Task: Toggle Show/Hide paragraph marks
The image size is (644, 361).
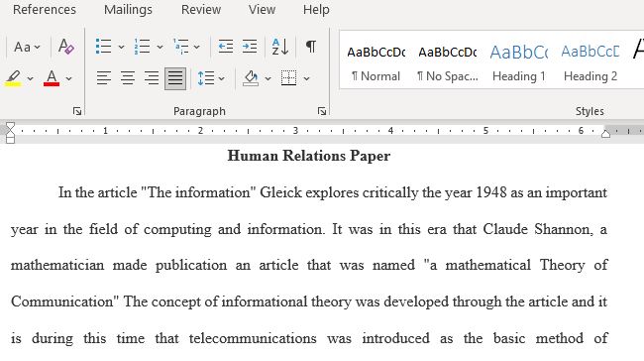Action: click(311, 47)
